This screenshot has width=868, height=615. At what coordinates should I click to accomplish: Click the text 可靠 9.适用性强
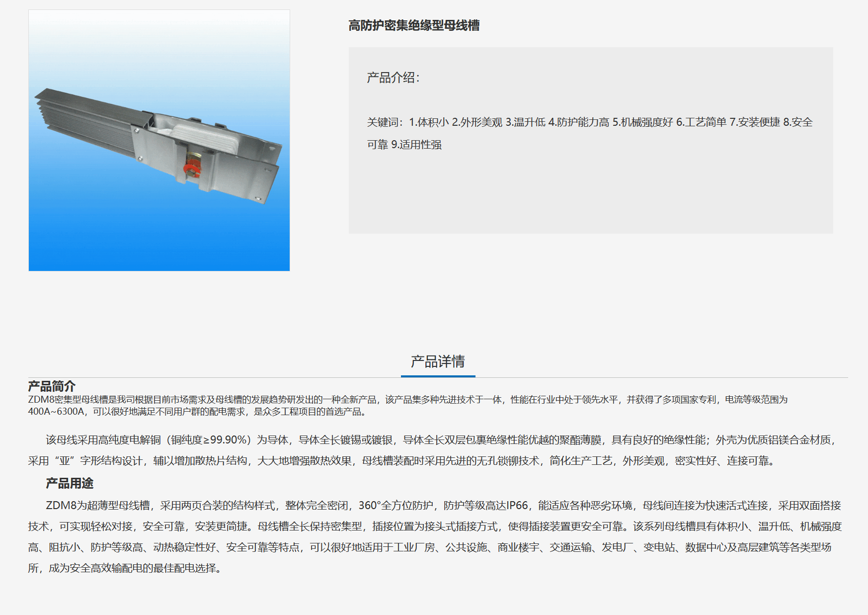point(404,145)
